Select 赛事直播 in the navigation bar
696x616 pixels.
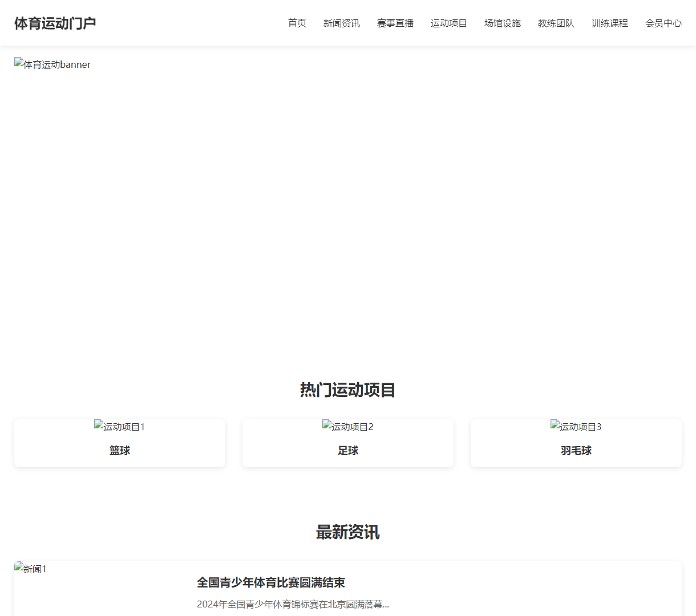coord(395,23)
